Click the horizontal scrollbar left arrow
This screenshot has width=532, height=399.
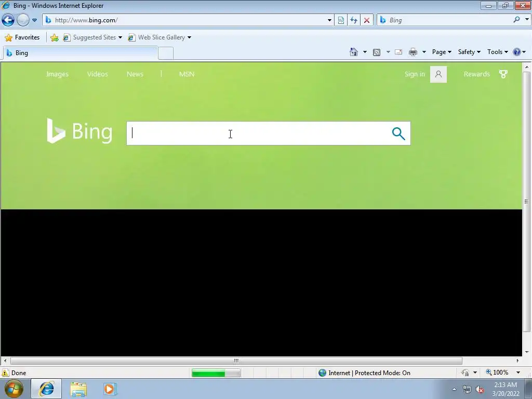click(5, 361)
